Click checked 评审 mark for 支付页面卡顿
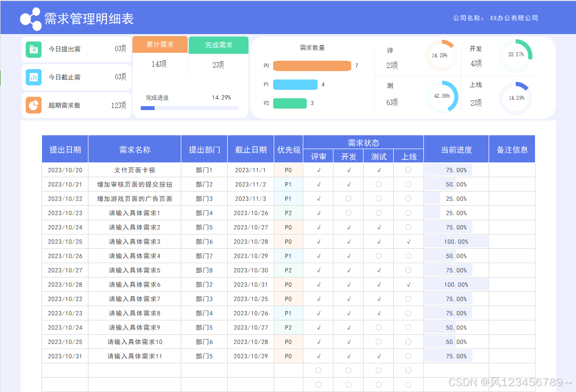Screen dimensions: 576x392 [x=319, y=170]
